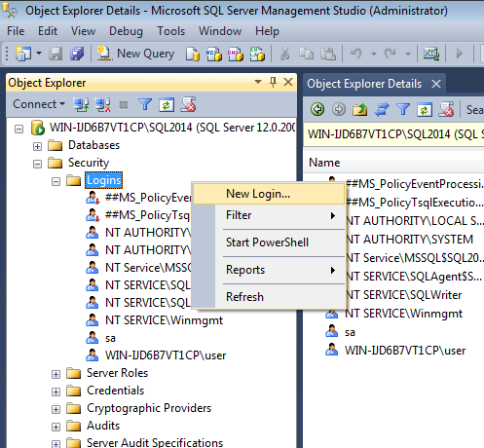484x448 pixels.
Task: Click the Copy toolbar icon
Action: [x=306, y=54]
